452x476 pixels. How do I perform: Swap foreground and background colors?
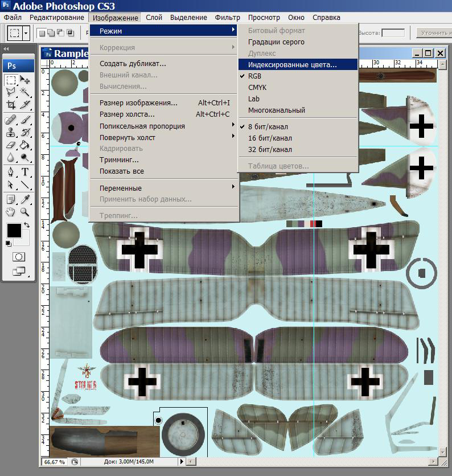tap(27, 225)
